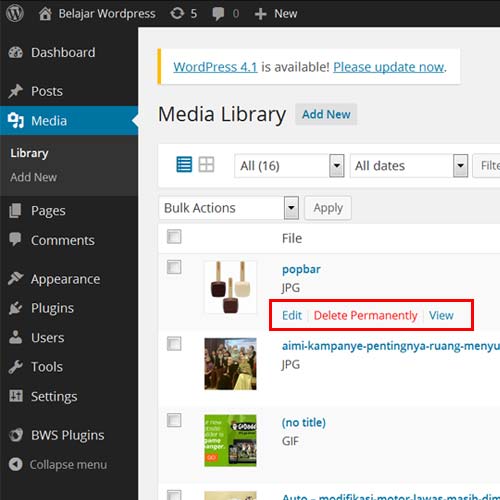Click Add New button beside Media Library
The height and width of the screenshot is (500, 500).
click(326, 114)
